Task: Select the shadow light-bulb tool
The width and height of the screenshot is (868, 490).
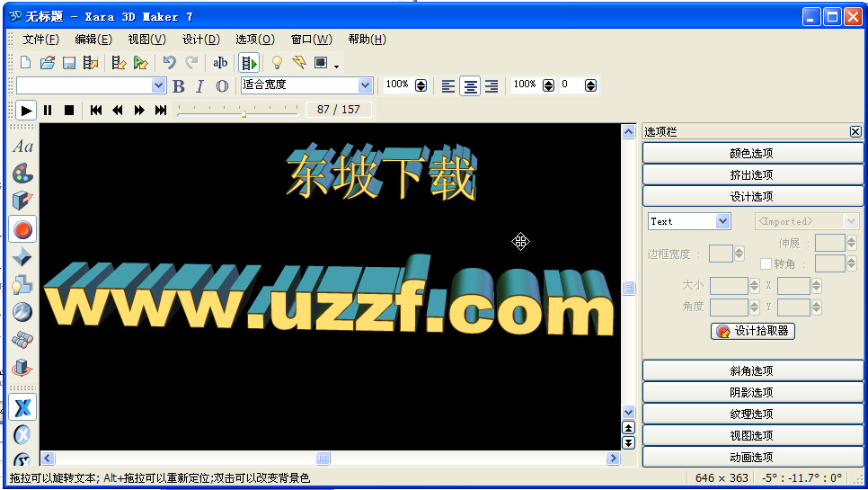Action: pyautogui.click(x=22, y=285)
